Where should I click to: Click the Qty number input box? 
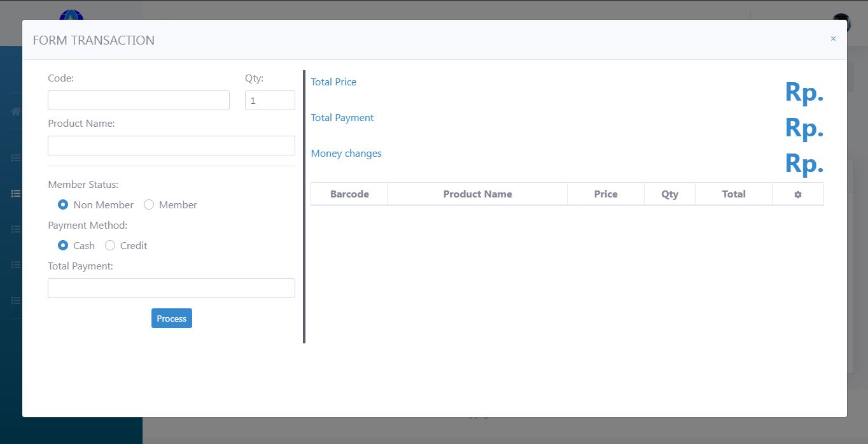270,101
